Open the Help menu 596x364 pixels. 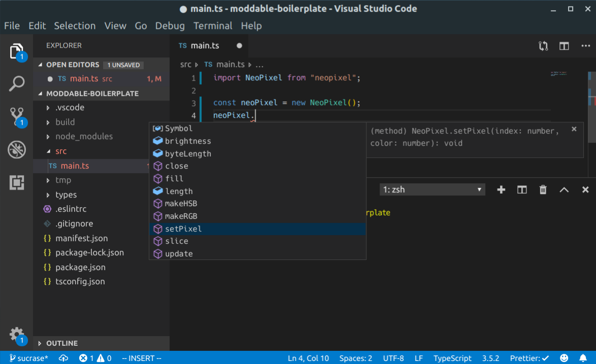[x=251, y=26]
